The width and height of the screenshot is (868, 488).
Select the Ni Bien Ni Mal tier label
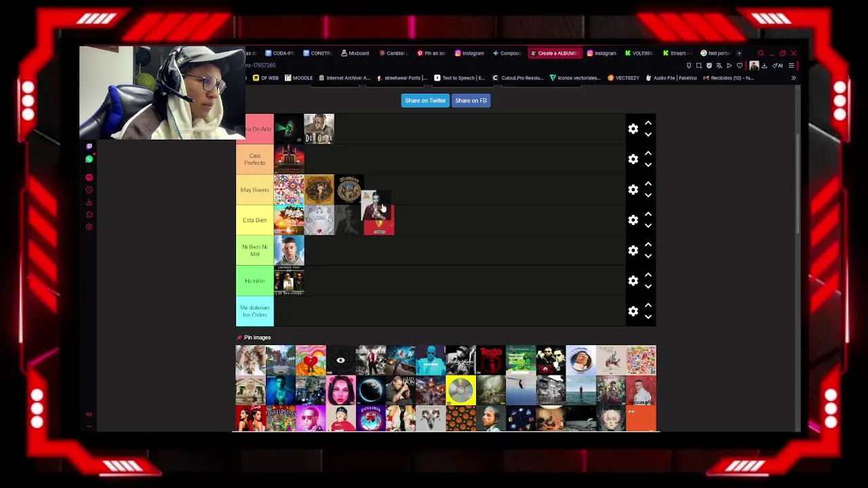coord(255,251)
